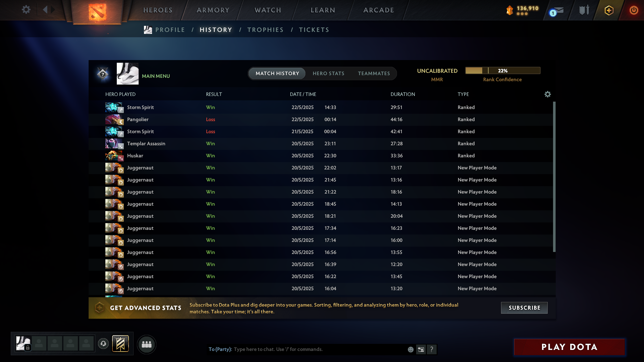Open the Juggernaut match lasting 12:20
Viewport: 644px width, 362px height.
click(x=320, y=264)
